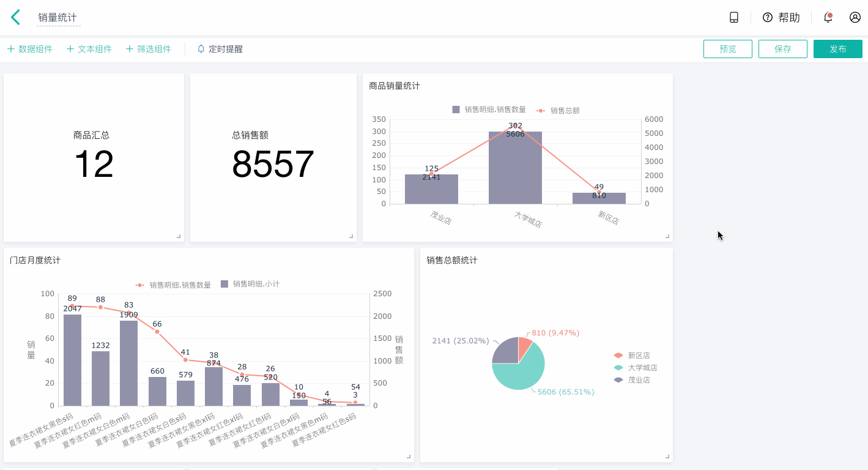Screen dimensions: 868x470
Task: Open the 定时提醒 scheduled reminder option
Action: tap(225, 48)
